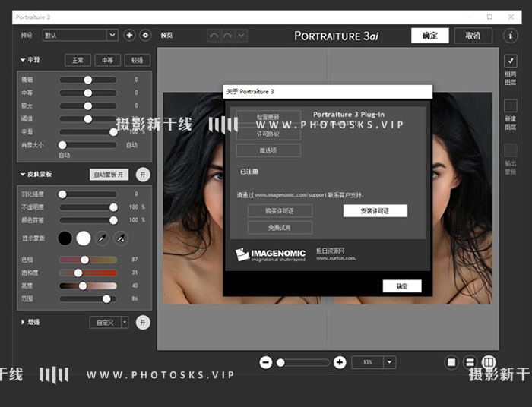532x407 pixels.
Task: Click the 13% zoom value field
Action: [x=368, y=362]
